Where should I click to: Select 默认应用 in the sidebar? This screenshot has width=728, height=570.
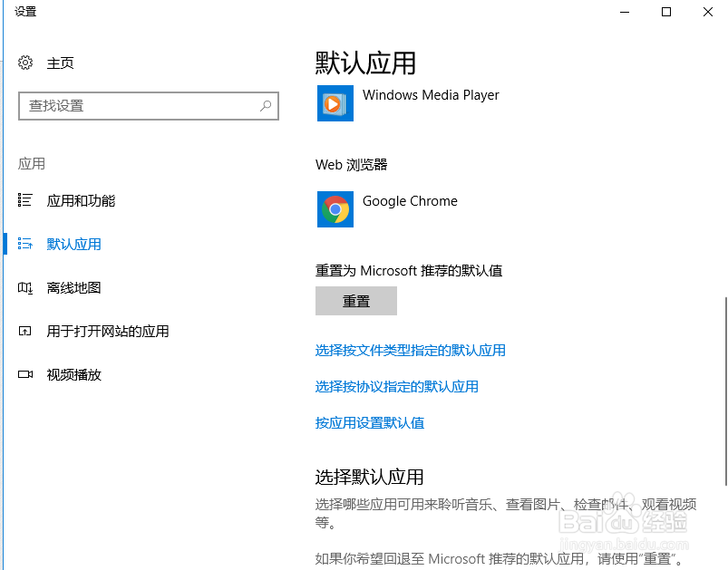(x=73, y=244)
